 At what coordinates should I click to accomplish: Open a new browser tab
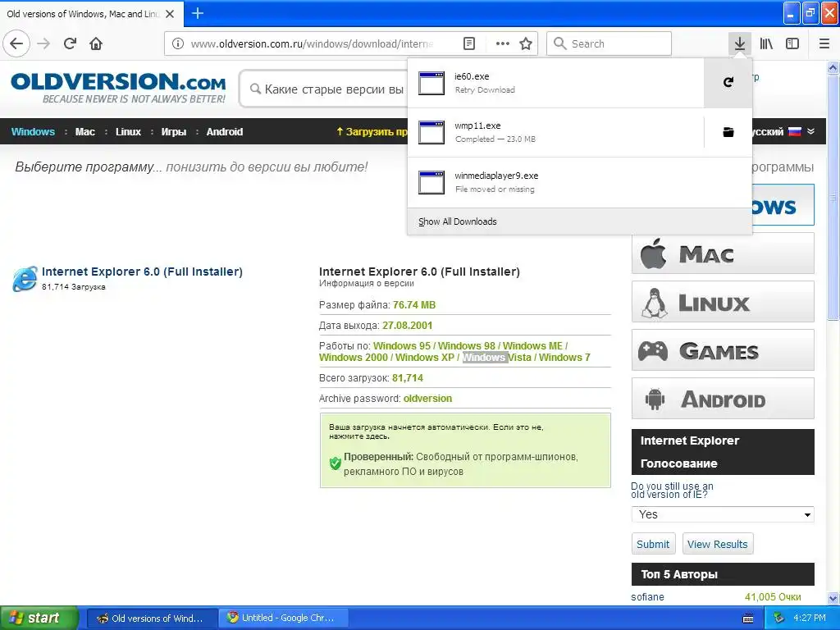click(x=198, y=13)
